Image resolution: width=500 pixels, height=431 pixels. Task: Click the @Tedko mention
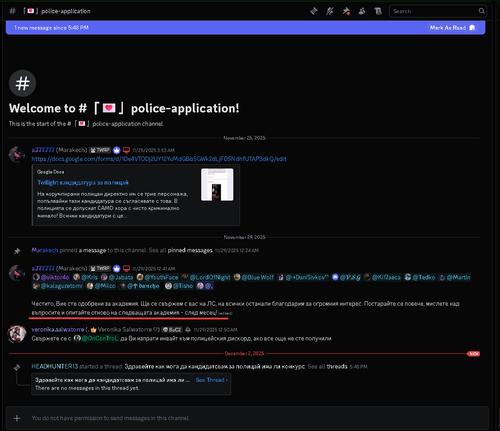tap(420, 277)
